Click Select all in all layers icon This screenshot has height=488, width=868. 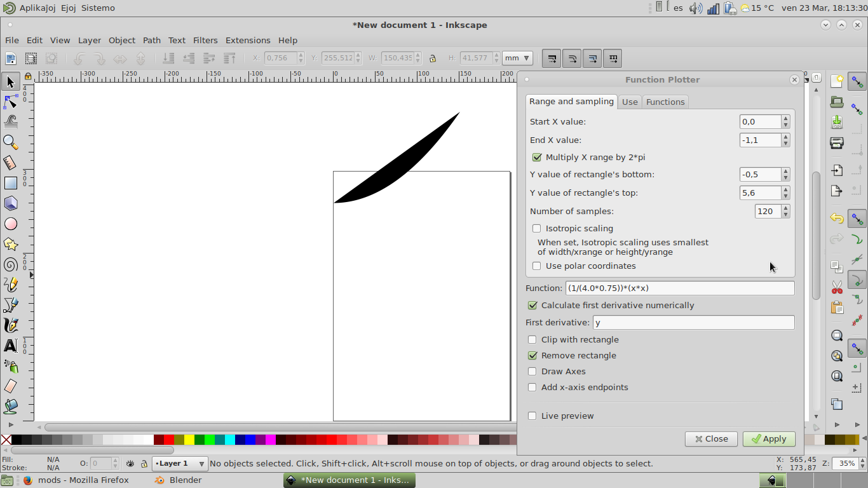[31, 58]
